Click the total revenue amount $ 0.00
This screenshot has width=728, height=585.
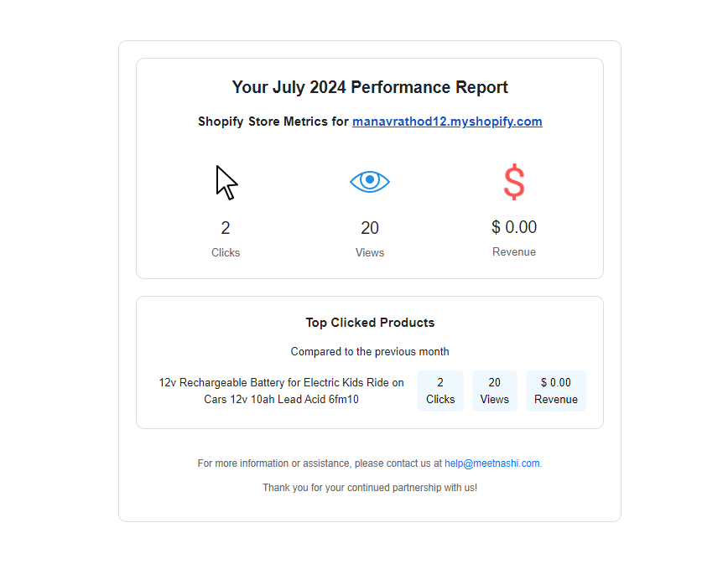coord(514,227)
